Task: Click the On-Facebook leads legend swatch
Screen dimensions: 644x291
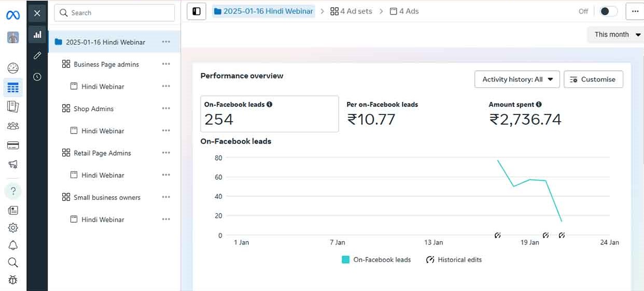Action: click(x=345, y=260)
